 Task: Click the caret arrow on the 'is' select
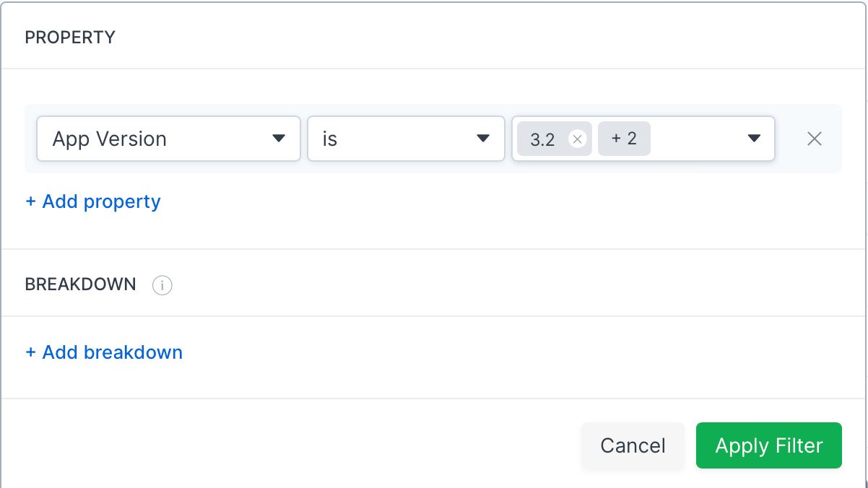483,139
